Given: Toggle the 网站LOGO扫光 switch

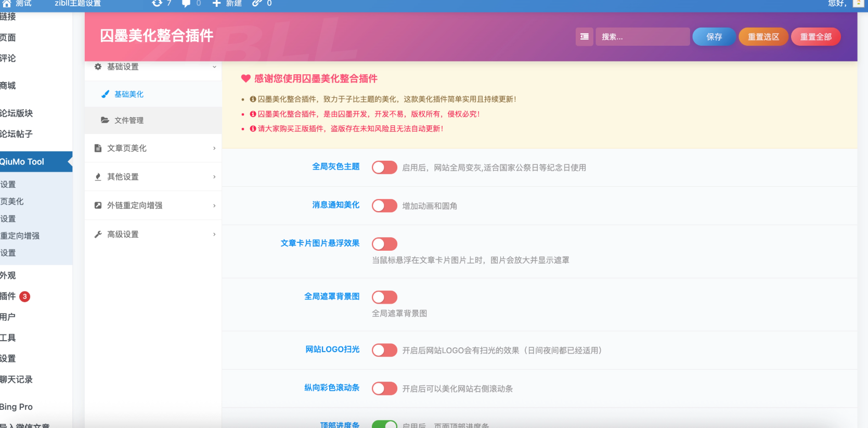Looking at the screenshot, I should pyautogui.click(x=384, y=350).
